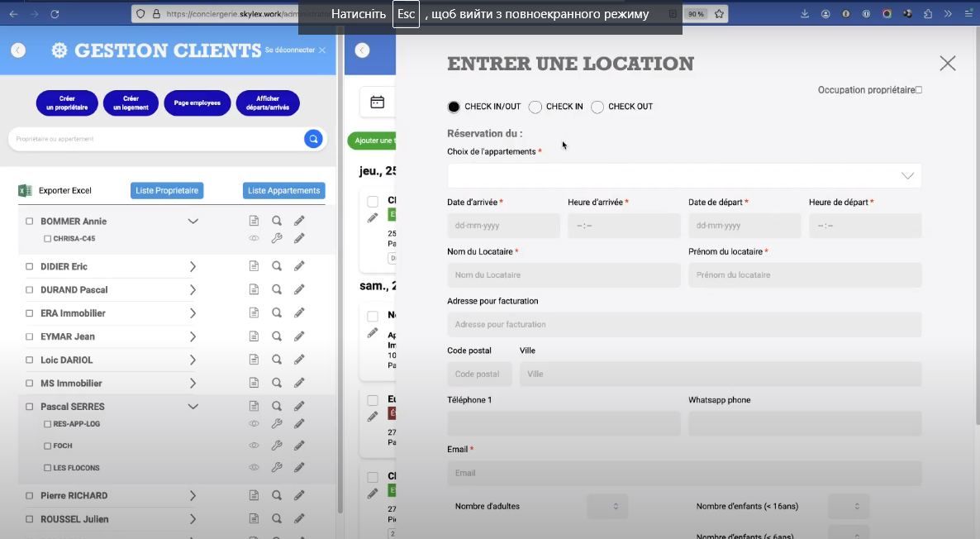
Task: Select the CHECK OUT radio button
Action: click(597, 107)
